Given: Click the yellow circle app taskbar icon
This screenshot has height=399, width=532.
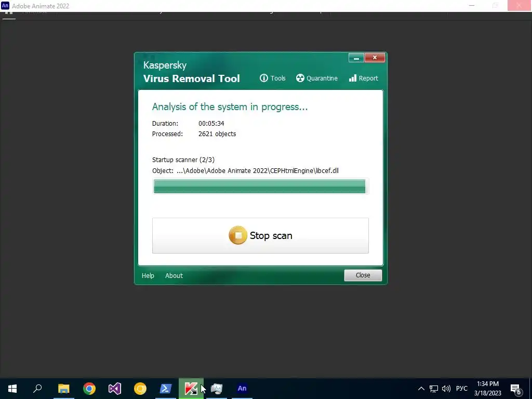Looking at the screenshot, I should (x=140, y=389).
